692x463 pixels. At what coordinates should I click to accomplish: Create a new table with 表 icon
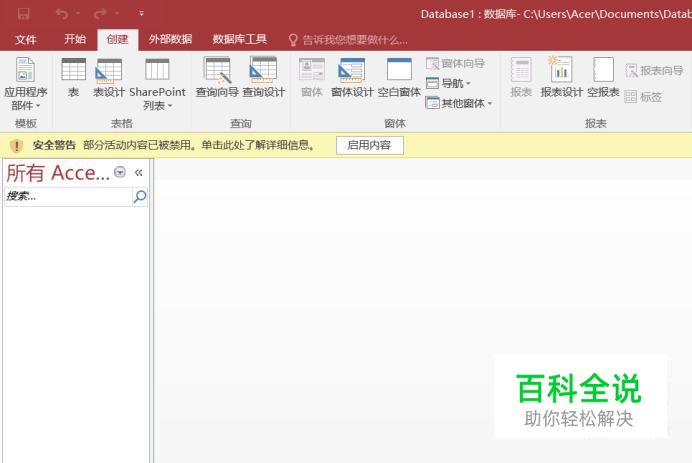[x=73, y=78]
